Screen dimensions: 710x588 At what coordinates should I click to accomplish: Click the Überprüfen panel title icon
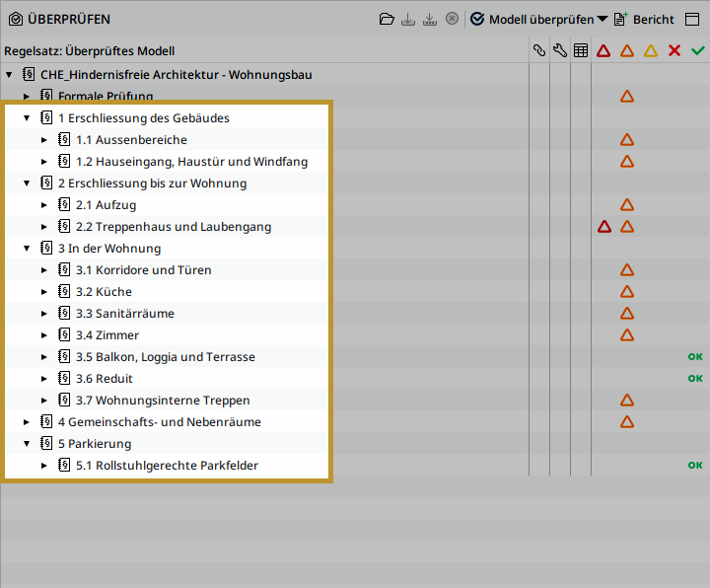click(16, 19)
